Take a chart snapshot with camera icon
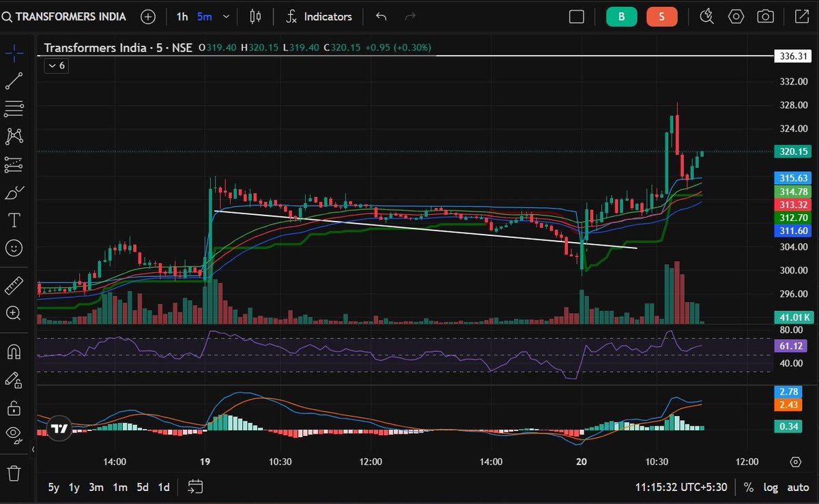The height and width of the screenshot is (504, 819). [x=765, y=16]
